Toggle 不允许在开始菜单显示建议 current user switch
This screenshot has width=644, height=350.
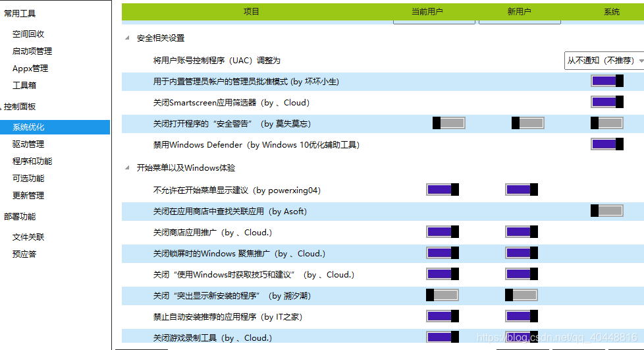pyautogui.click(x=443, y=190)
